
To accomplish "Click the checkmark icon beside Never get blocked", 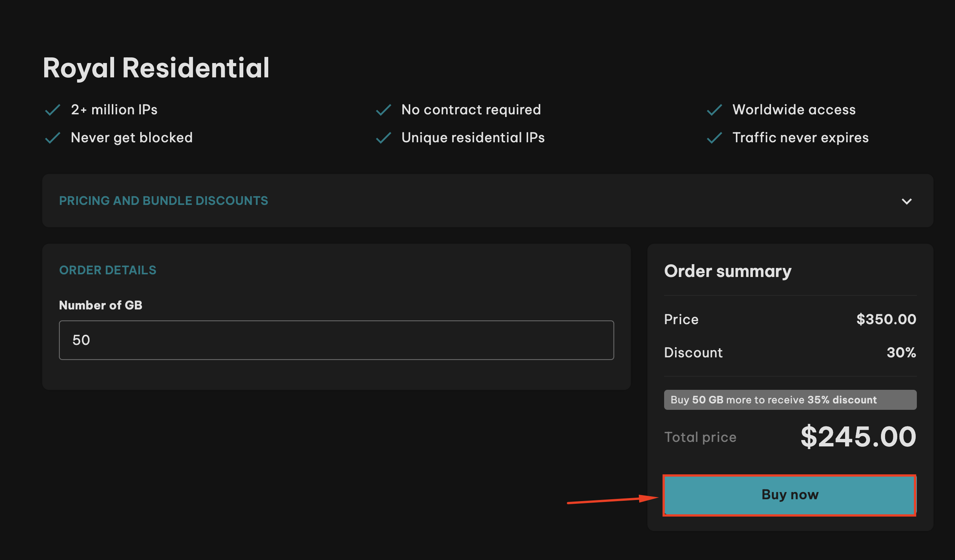I will pos(53,137).
